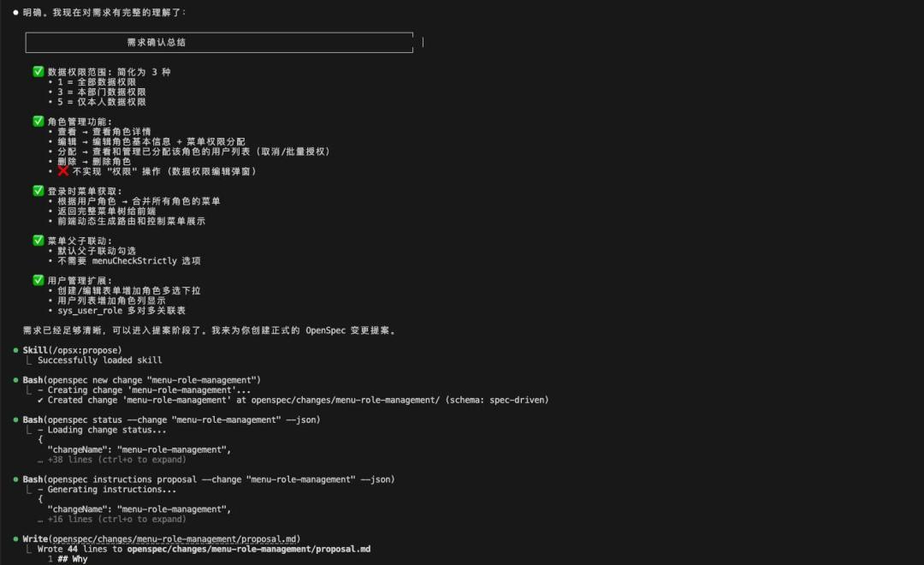This screenshot has width=924, height=565.
Task: Click the green check beside 菜单父子联动
Action: [38, 240]
